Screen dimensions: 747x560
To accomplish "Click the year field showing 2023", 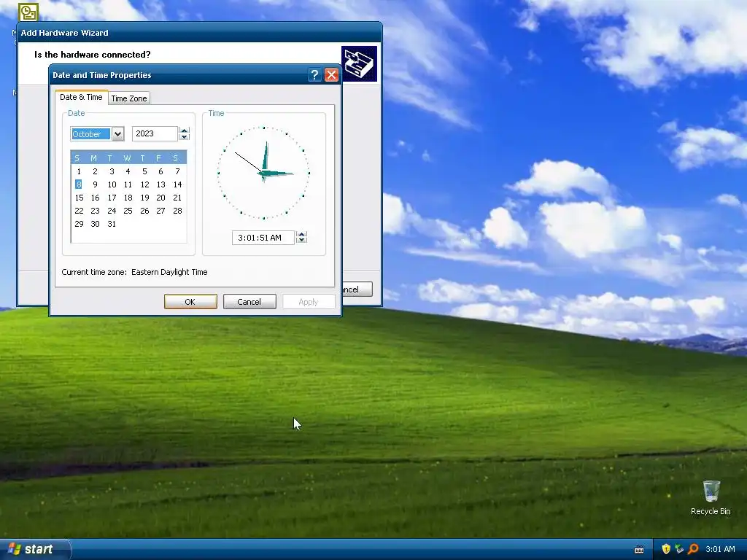I will [155, 134].
